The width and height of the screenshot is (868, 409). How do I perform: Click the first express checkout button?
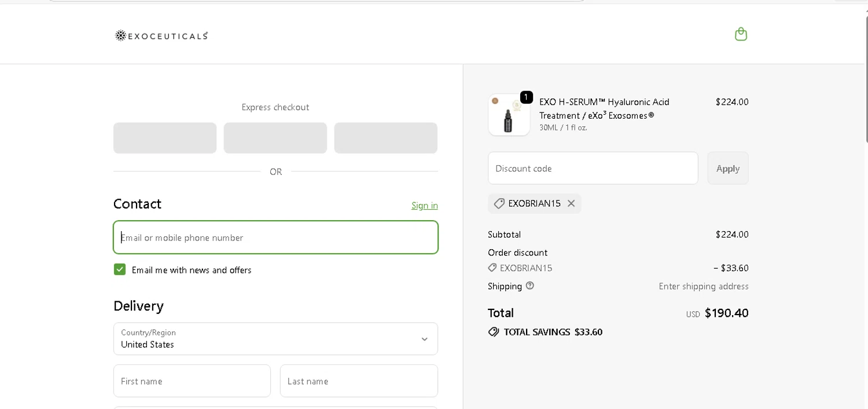coord(165,138)
